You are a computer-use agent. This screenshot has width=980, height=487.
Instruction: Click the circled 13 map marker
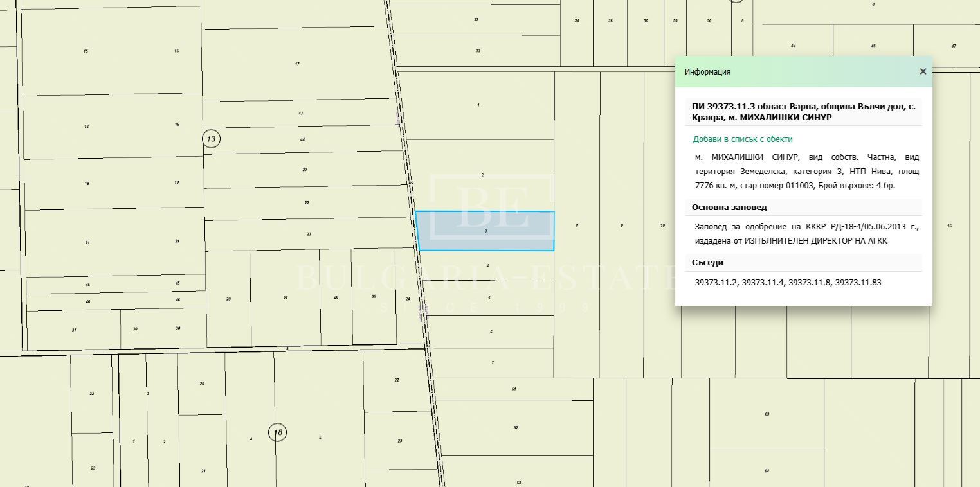[x=211, y=139]
